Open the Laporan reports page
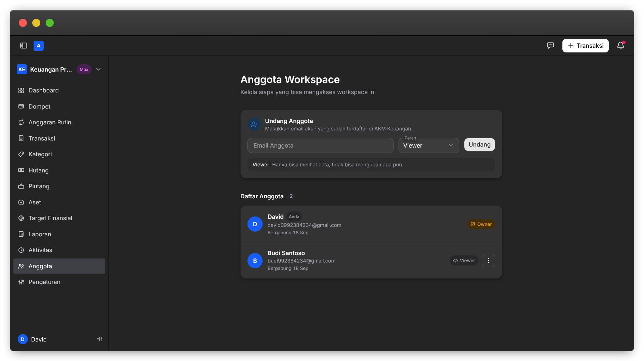 [59, 234]
